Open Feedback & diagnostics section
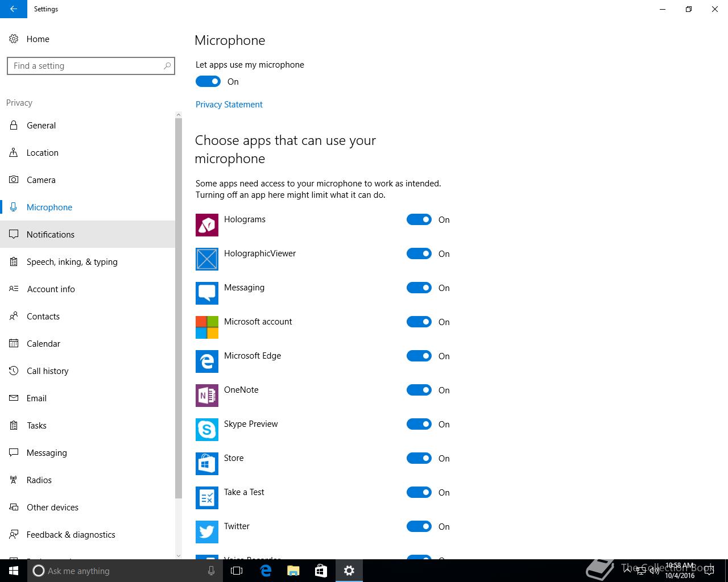Image resolution: width=728 pixels, height=582 pixels. tap(88, 534)
